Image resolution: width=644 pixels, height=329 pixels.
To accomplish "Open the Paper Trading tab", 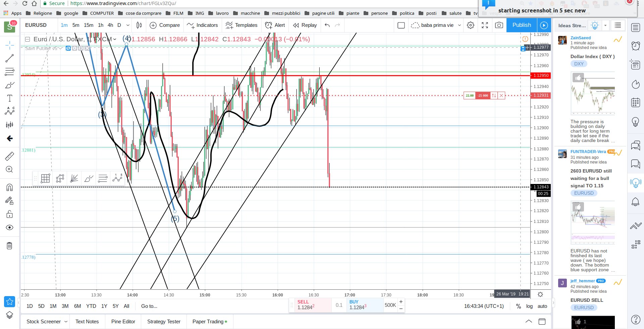I will pyautogui.click(x=210, y=322).
